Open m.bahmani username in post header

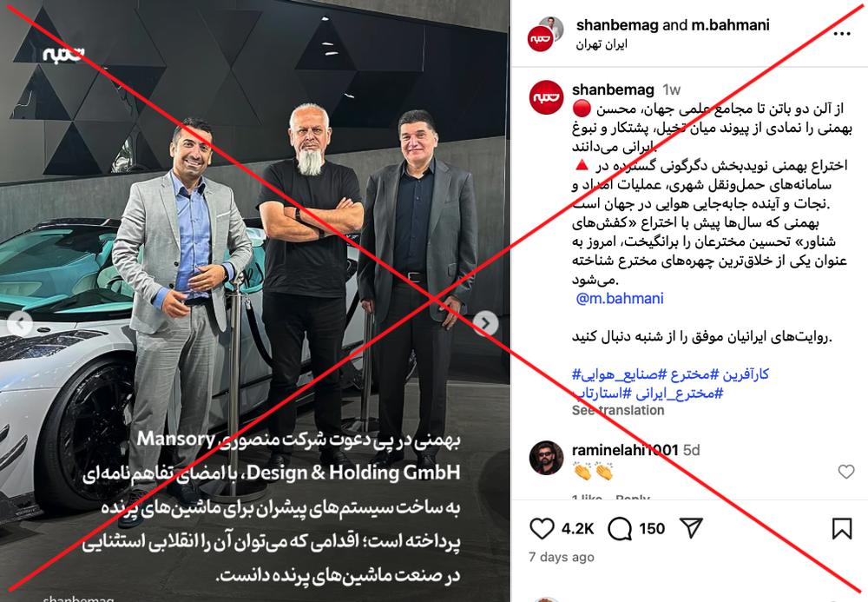[x=730, y=25]
